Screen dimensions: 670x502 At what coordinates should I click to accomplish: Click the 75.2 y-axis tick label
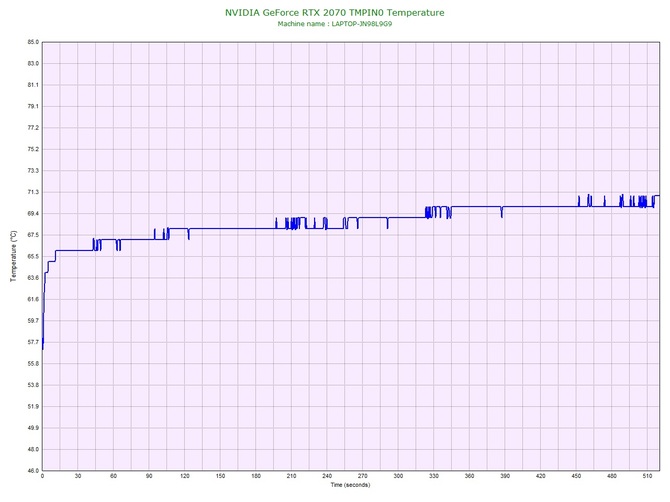[x=33, y=149]
